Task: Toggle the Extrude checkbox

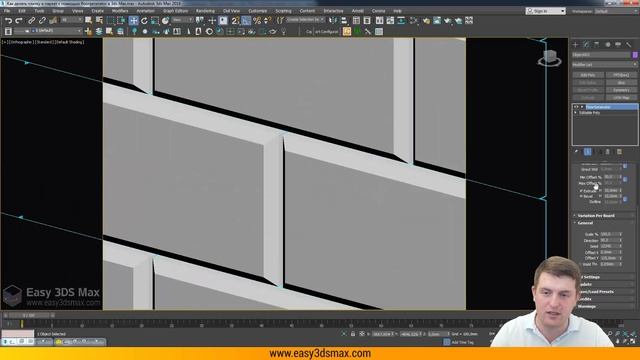Action: tap(581, 191)
